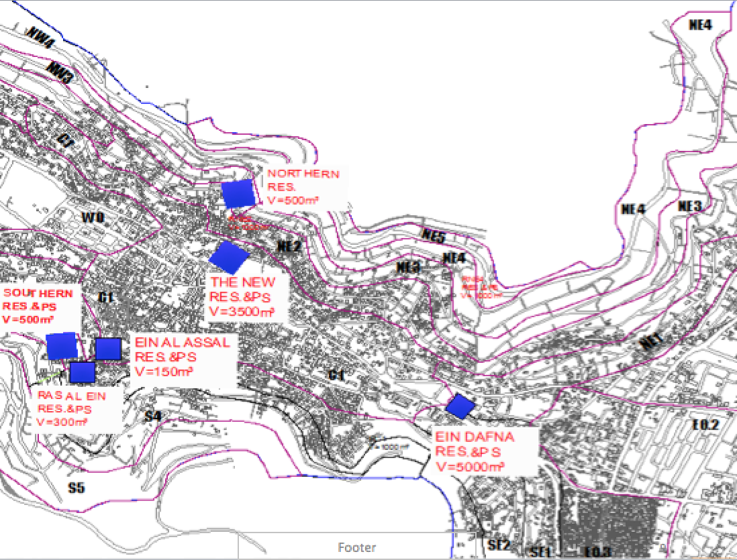The image size is (737, 560).
Task: Click the NORTHERN RES. V=500m³ text label
Action: pos(303,187)
